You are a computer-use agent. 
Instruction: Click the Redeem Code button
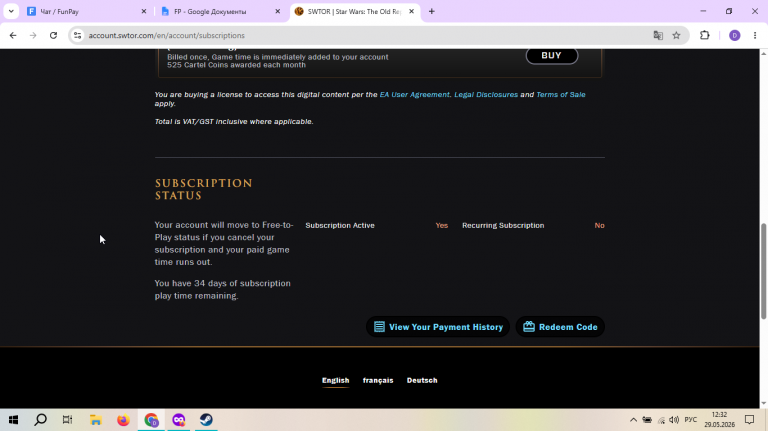click(560, 327)
